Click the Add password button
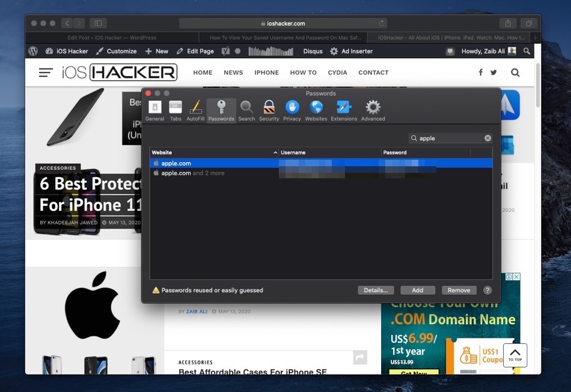Screen dimensions: 571x392 click(418, 290)
